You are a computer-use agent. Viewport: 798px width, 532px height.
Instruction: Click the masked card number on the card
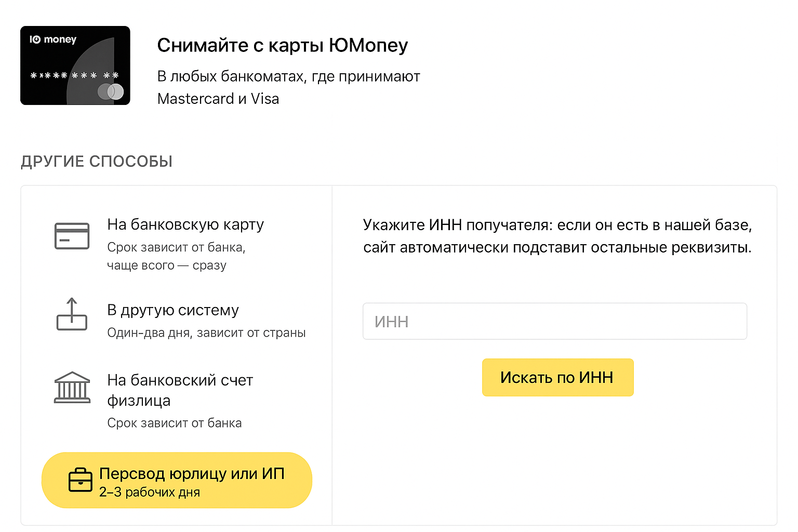coord(74,76)
